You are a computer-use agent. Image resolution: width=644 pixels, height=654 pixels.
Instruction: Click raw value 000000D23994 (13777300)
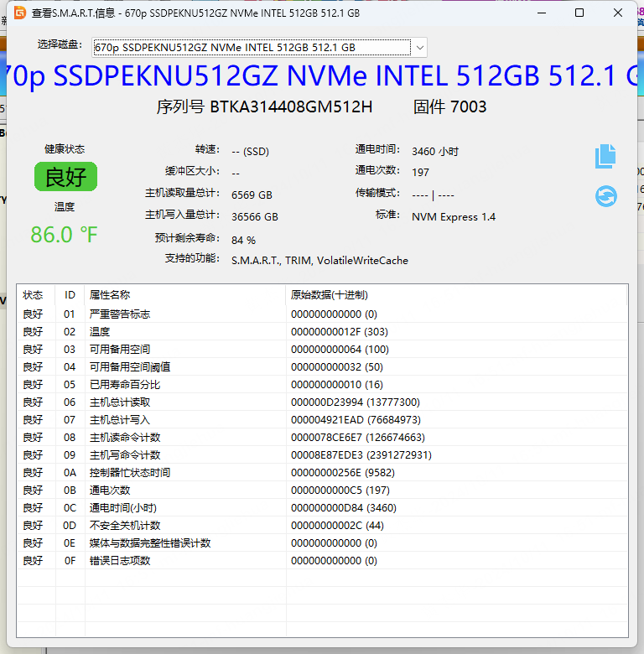pos(356,402)
